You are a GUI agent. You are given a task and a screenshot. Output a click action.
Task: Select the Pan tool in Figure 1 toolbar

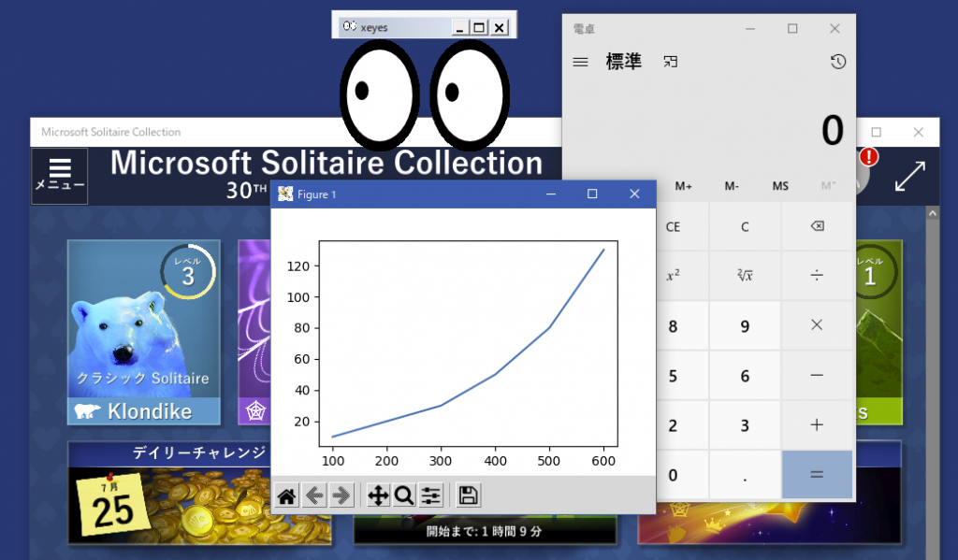(x=378, y=495)
